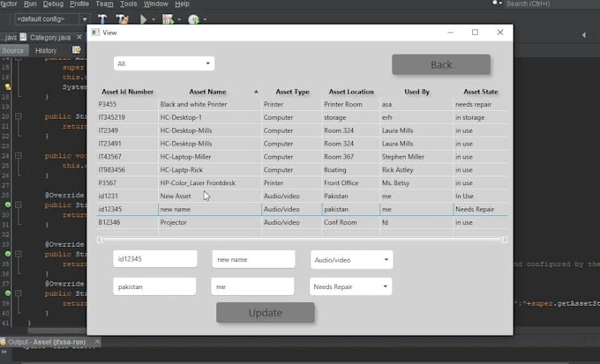Click the id12345 asset ID text field
This screenshot has width=600, height=364.
154,260
